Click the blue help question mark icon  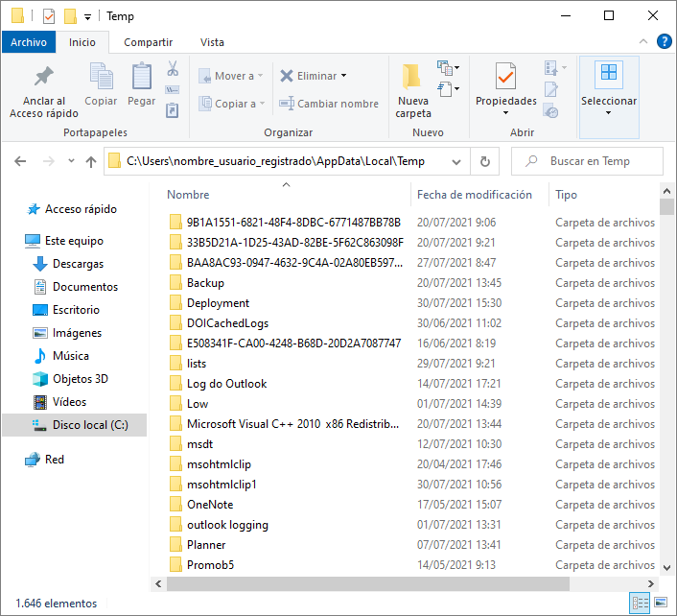coord(664,41)
